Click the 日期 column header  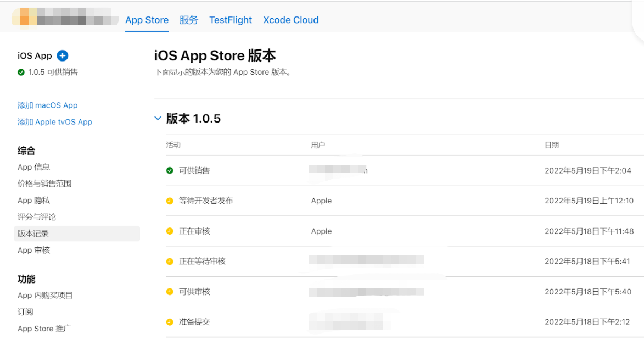tap(552, 145)
